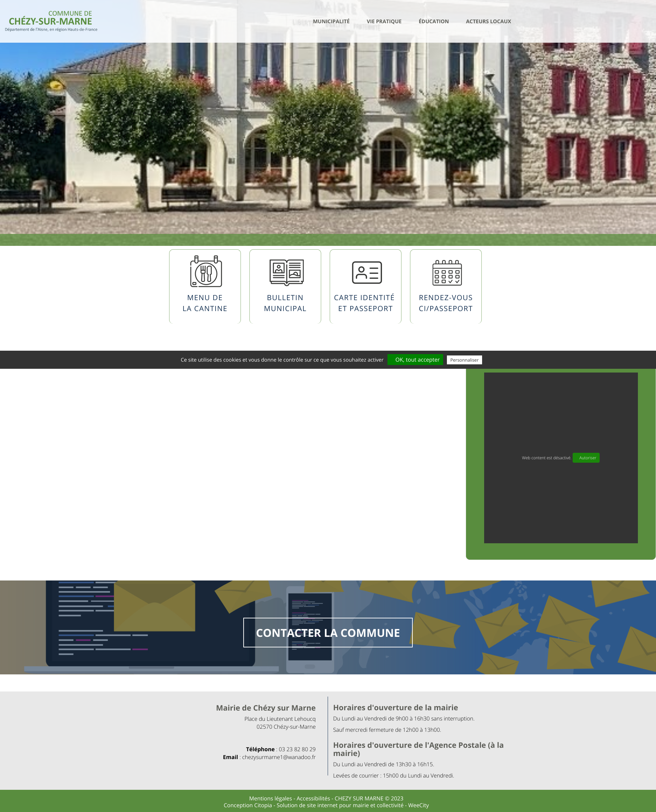Viewport: 656px width, 812px height.
Task: Click the Mairie de Chézy sur Marne heading
Action: coord(266,708)
